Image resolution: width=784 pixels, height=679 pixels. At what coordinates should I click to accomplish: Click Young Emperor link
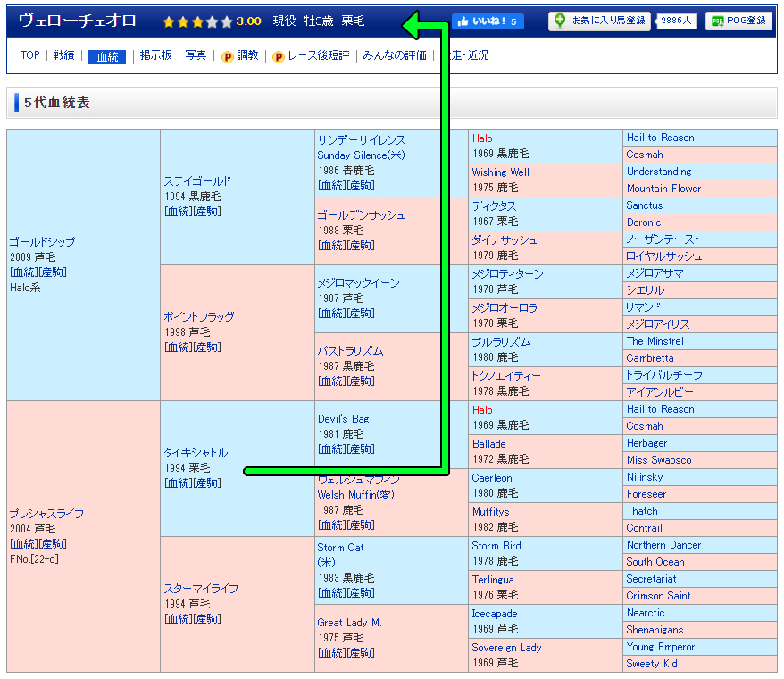(x=660, y=647)
